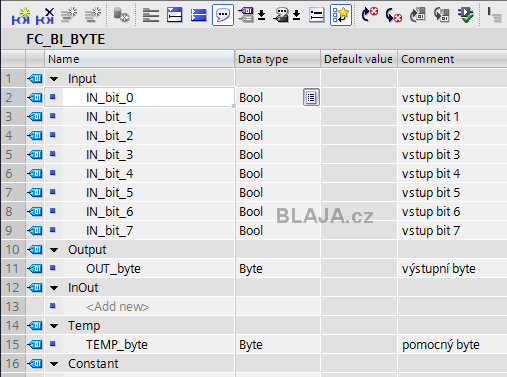Click comment "pomocný byte"
Screen dimensions: 507x377
coord(441,345)
